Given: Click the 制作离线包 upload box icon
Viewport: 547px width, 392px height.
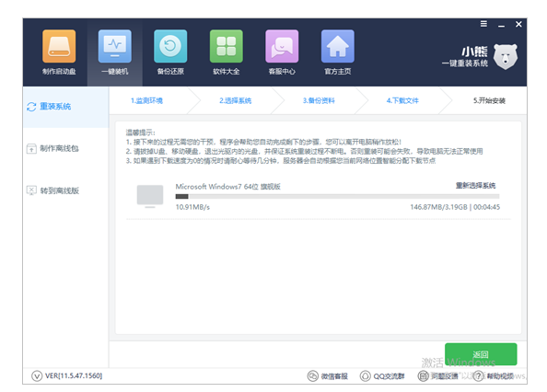Looking at the screenshot, I should [x=31, y=149].
